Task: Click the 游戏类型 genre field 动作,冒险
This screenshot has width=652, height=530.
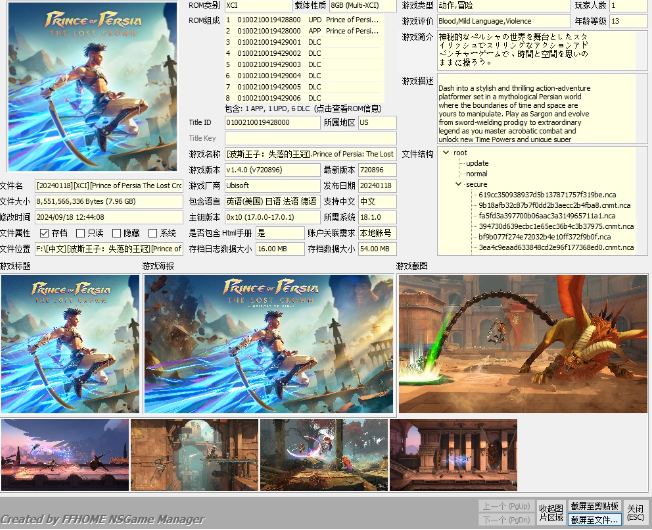Action: pyautogui.click(x=504, y=6)
